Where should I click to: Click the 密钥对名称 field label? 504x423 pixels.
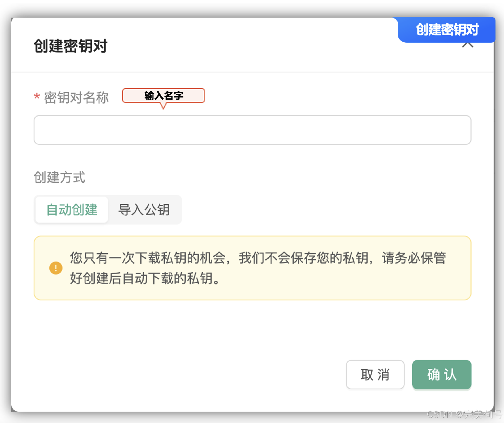coord(76,97)
